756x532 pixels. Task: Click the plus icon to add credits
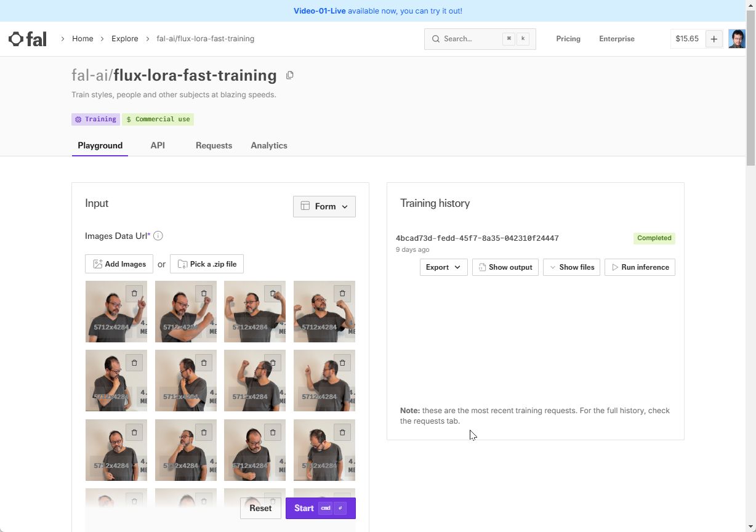coord(714,39)
